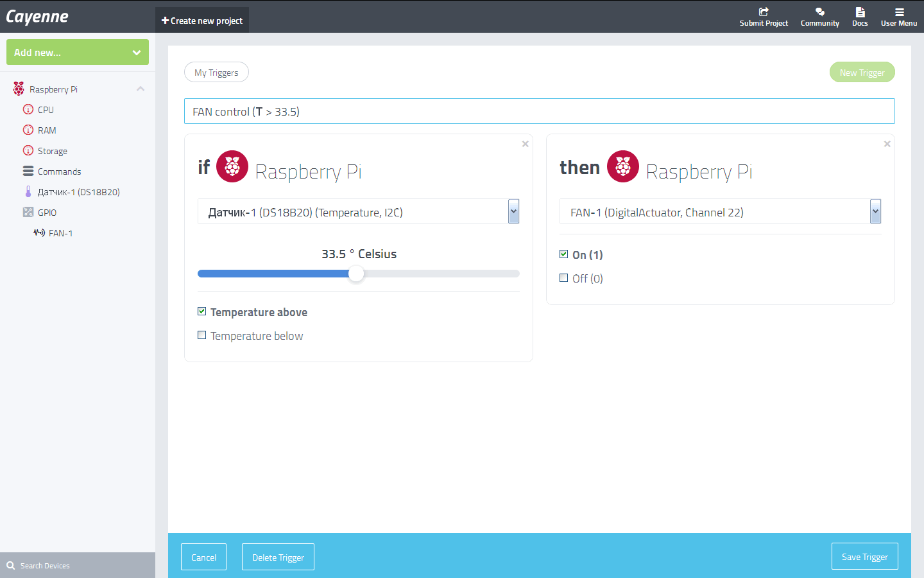The height and width of the screenshot is (578, 924).
Task: Click the FAN-1 actuator icon
Action: coord(39,232)
